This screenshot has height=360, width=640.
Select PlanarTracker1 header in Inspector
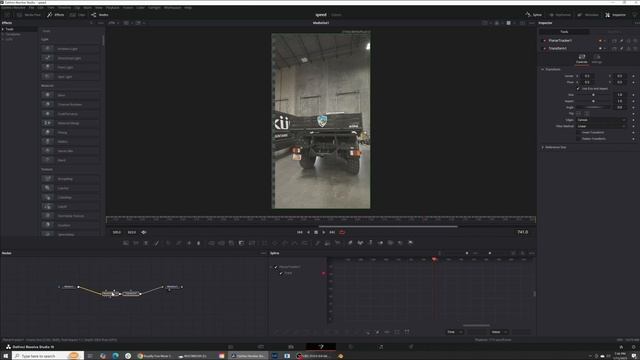560,40
